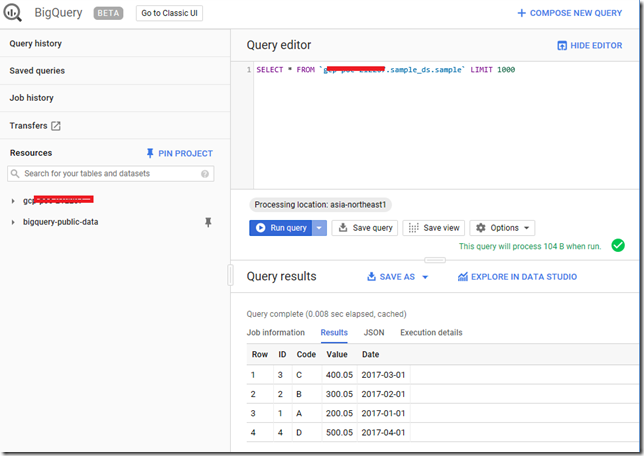Click Explore in Data Studio chart icon
The image size is (644, 456).
click(x=463, y=277)
